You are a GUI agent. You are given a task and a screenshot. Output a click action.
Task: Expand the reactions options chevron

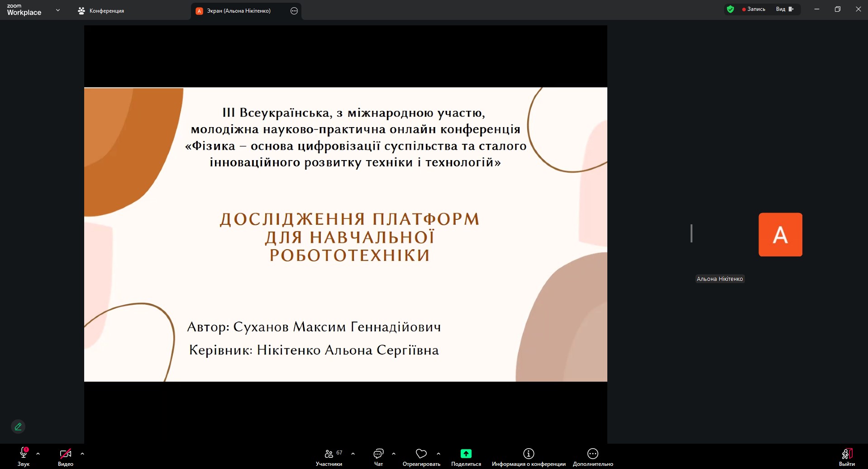tap(439, 454)
